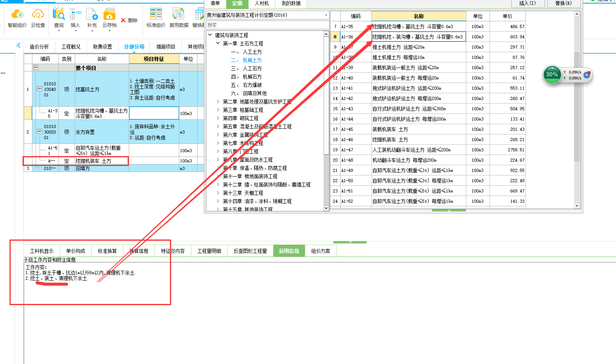
Task: Select tree item 五、石方爆破
Action: (246, 85)
